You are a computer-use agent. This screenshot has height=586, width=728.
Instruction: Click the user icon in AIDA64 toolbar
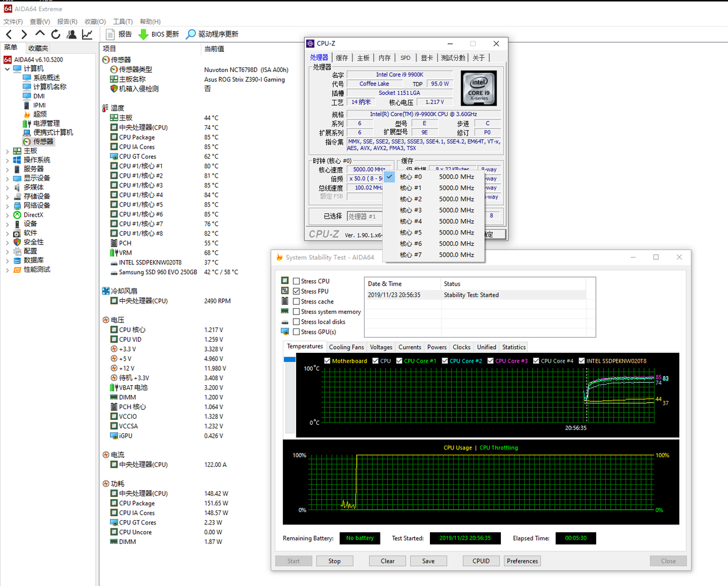(71, 34)
